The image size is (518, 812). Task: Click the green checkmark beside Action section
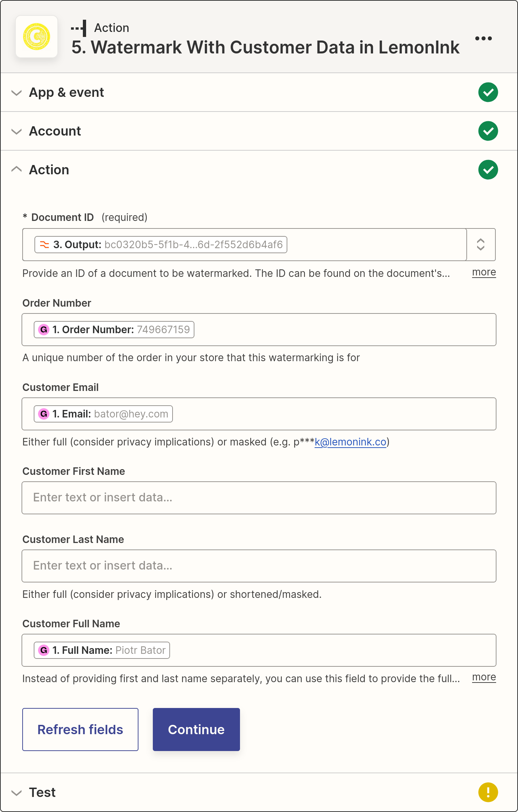point(488,170)
